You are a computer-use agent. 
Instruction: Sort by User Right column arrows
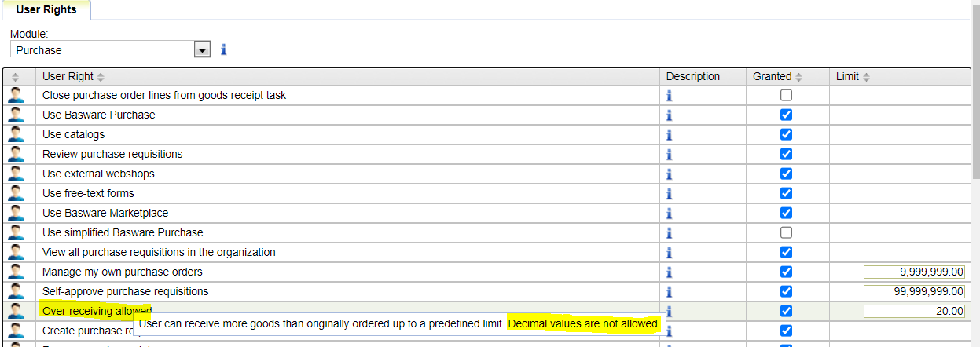click(x=101, y=77)
